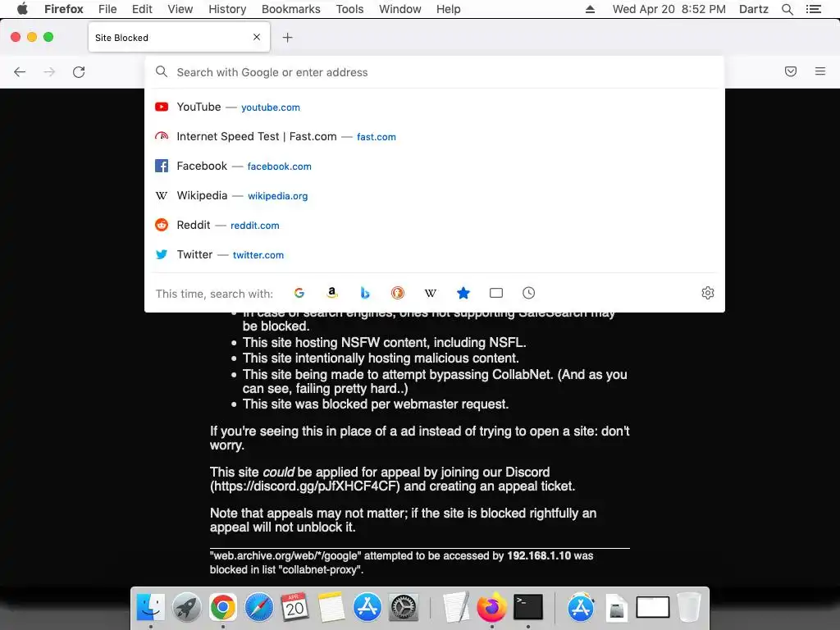Open the History menu
This screenshot has height=630, width=840.
pos(227,9)
